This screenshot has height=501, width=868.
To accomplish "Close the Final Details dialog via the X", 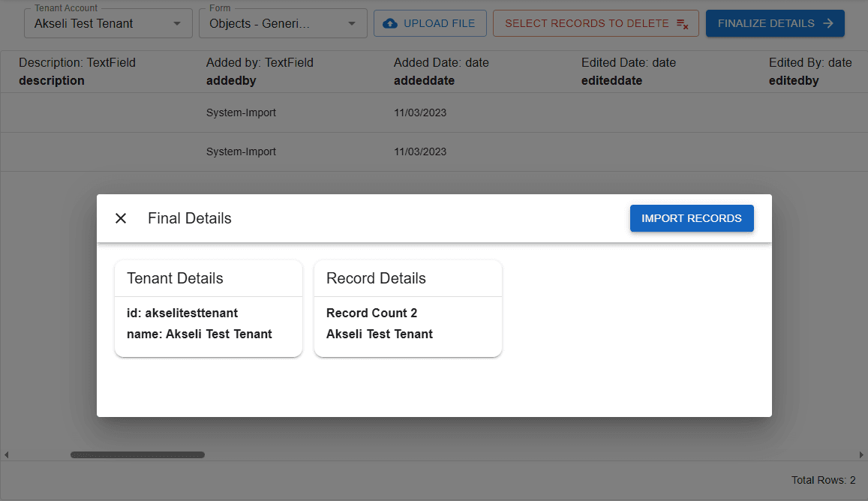I will tap(121, 218).
